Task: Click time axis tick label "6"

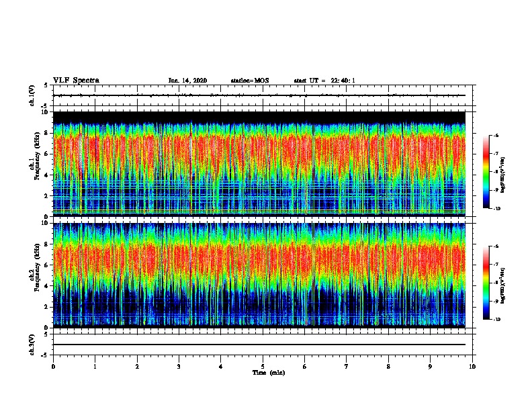Action: tap(305, 367)
